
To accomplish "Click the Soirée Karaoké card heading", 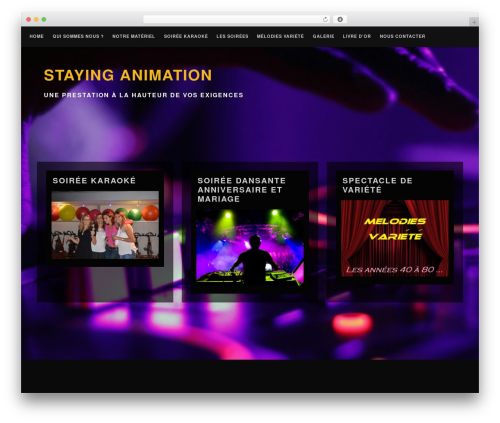I will (94, 181).
